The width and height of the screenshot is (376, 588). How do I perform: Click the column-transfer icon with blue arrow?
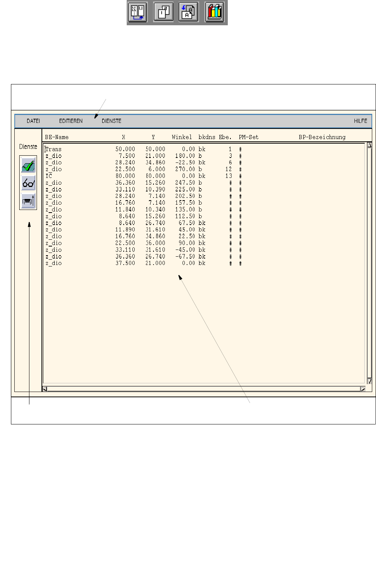(x=138, y=12)
